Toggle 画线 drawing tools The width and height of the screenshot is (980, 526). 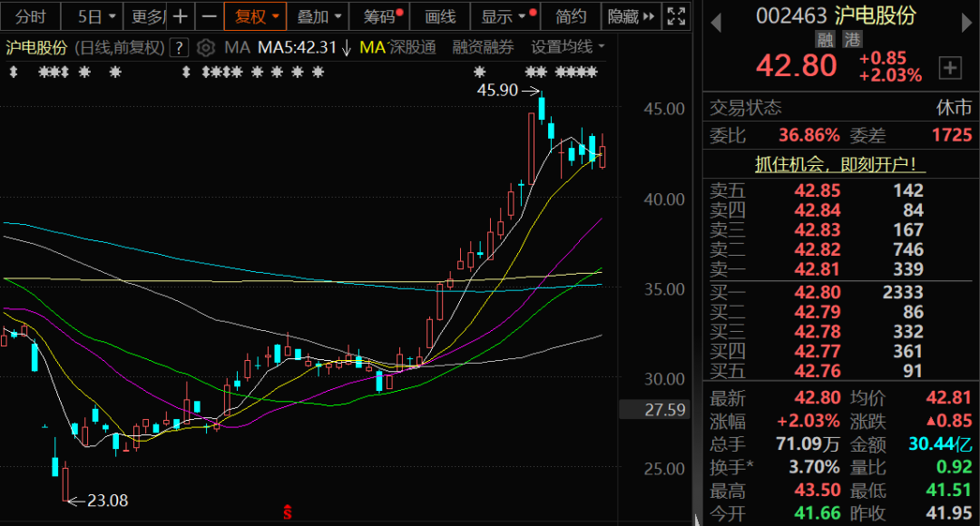point(440,16)
